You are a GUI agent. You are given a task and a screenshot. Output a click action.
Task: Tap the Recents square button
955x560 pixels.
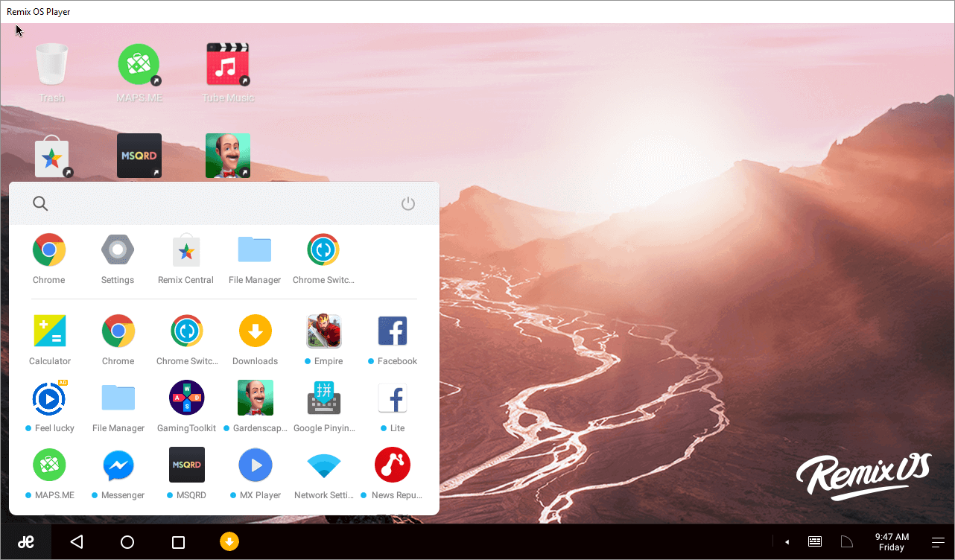(178, 542)
